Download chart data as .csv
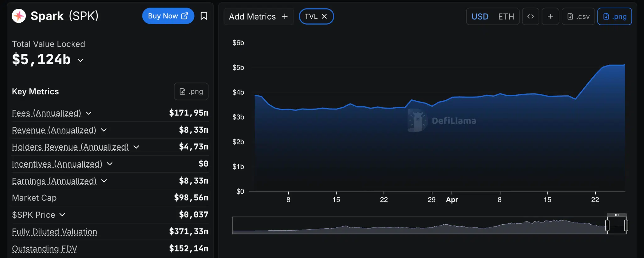Screen dimensions: 644x258 pos(578,16)
